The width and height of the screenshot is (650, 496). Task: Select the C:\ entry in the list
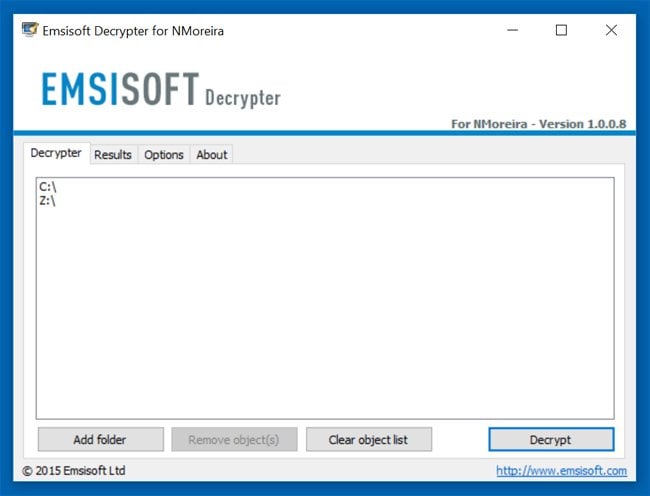(x=48, y=186)
